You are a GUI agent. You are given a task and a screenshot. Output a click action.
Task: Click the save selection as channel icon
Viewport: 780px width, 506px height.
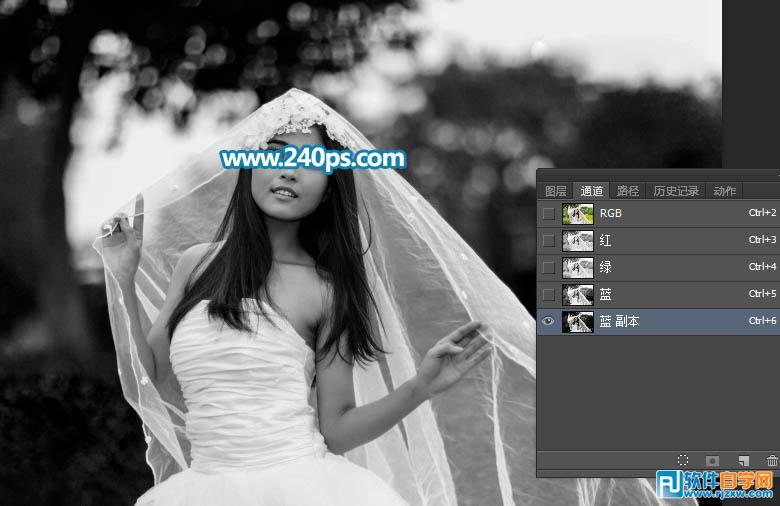pyautogui.click(x=713, y=460)
